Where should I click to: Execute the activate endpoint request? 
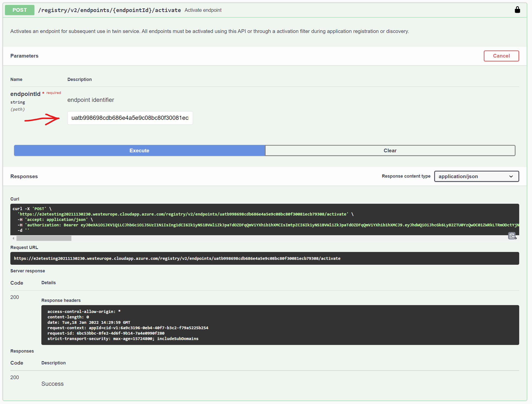[139, 150]
